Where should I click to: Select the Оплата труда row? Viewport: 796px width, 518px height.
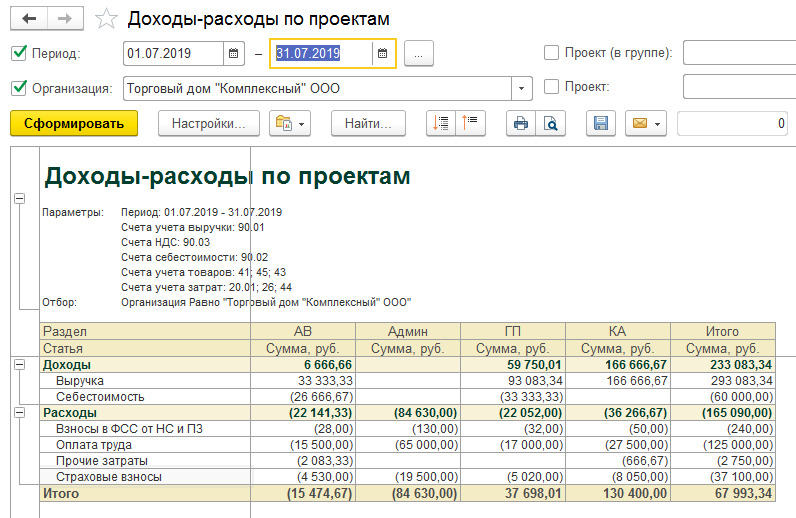pos(145,445)
